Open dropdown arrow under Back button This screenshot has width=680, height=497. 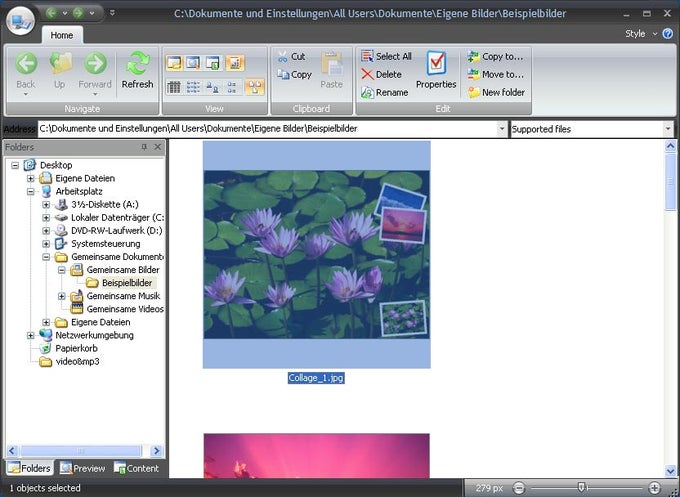[26, 94]
